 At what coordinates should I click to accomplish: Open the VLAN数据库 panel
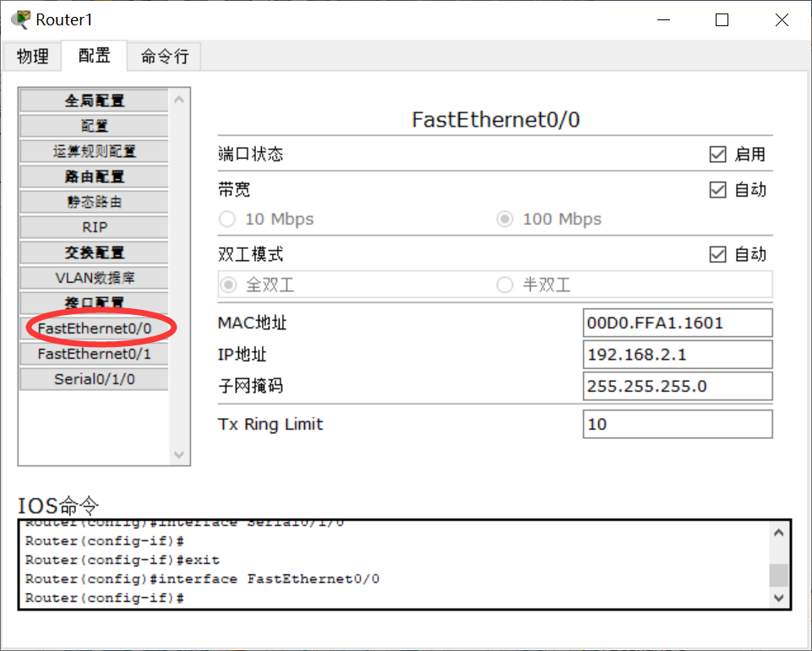(94, 277)
